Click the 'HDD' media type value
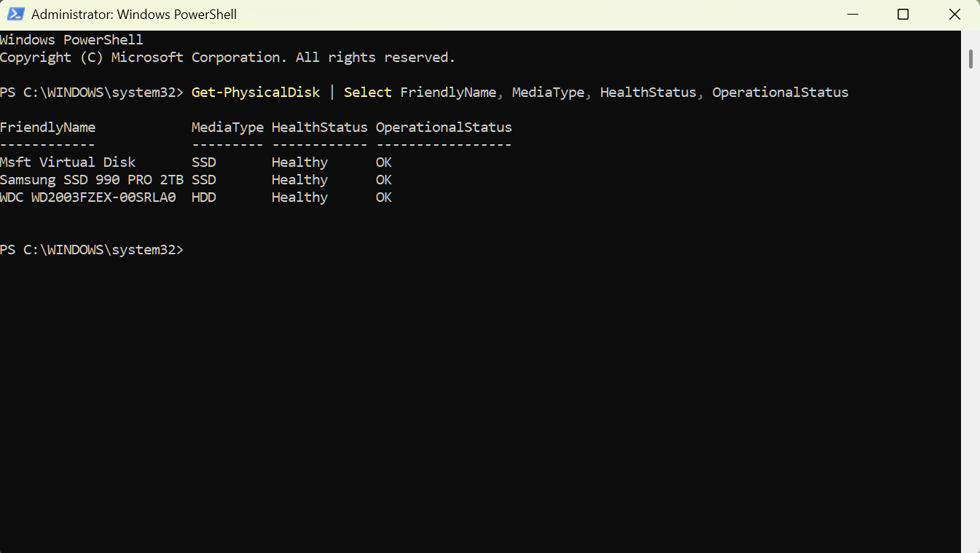The height and width of the screenshot is (553, 980). point(204,197)
